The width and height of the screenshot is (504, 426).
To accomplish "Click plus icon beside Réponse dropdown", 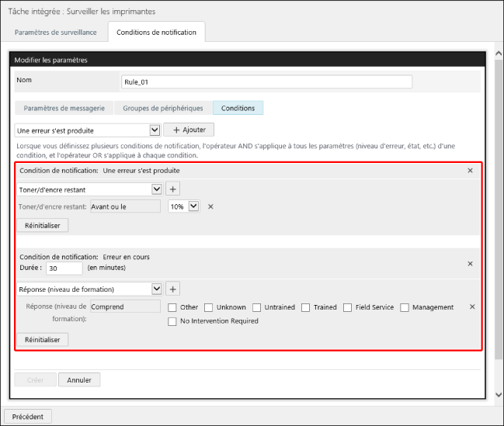I will point(173,289).
